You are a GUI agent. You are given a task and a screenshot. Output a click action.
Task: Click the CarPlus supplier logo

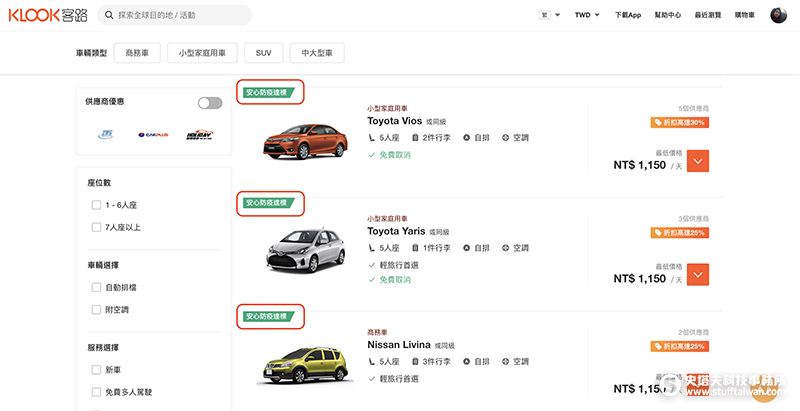(x=153, y=135)
